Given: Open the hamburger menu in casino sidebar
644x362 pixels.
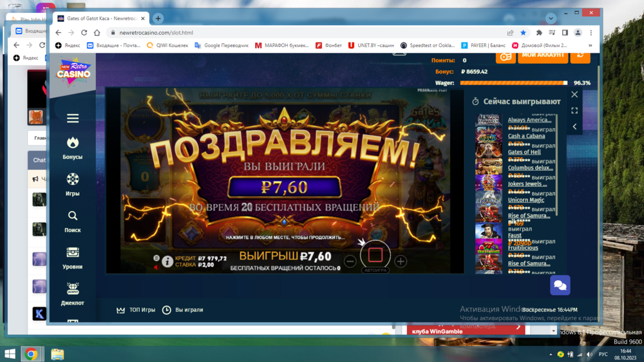Looking at the screenshot, I should coord(73,119).
